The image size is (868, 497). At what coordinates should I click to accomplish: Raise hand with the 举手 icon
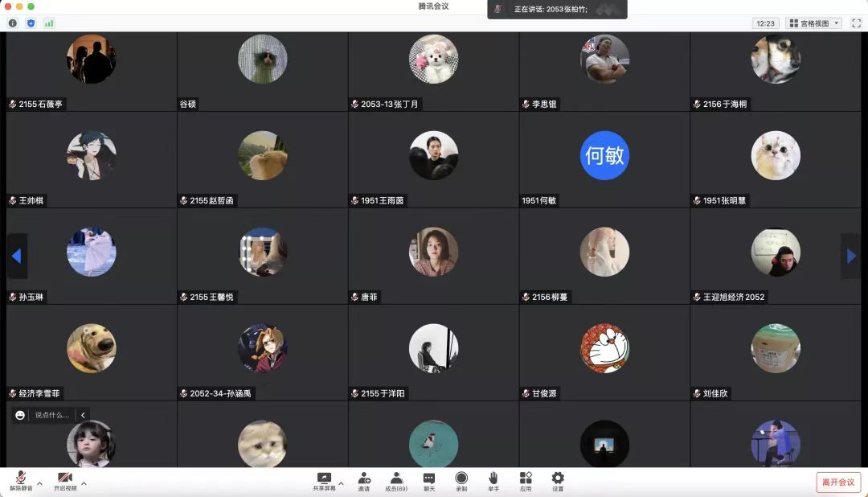tap(493, 481)
